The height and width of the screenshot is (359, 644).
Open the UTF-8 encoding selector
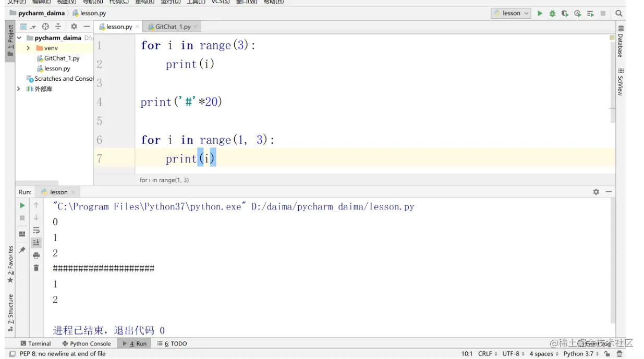[x=514, y=354]
